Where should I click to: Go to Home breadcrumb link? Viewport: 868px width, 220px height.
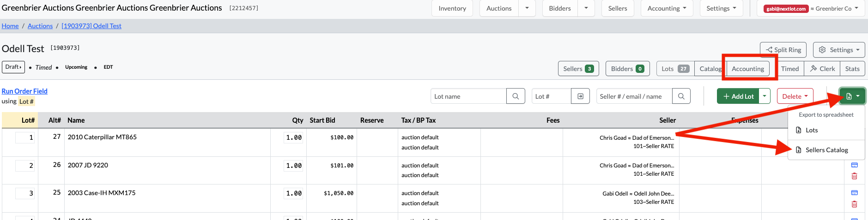pyautogui.click(x=10, y=26)
